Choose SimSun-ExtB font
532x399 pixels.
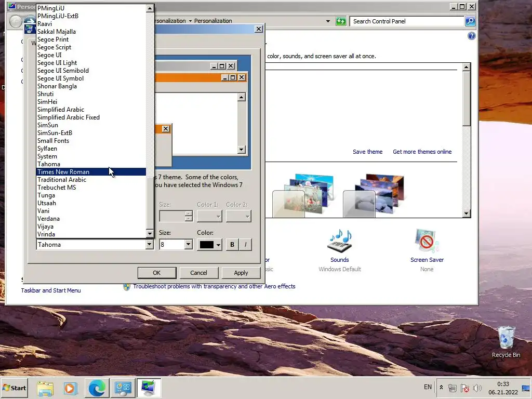click(x=91, y=133)
